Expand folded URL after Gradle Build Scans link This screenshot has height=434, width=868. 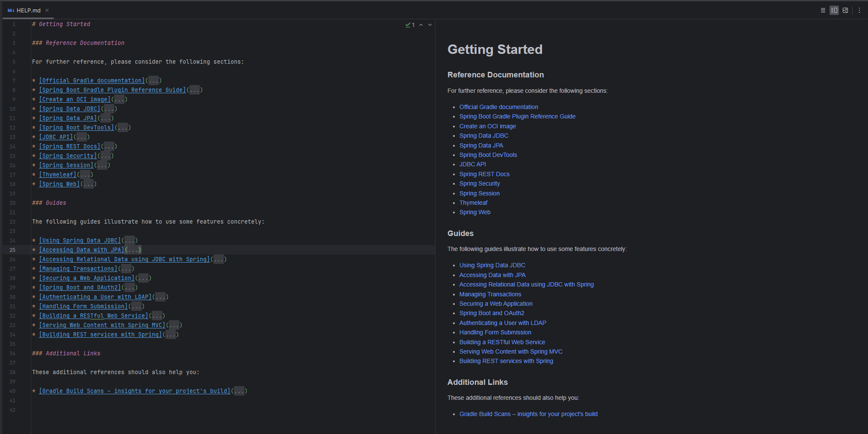click(x=239, y=391)
